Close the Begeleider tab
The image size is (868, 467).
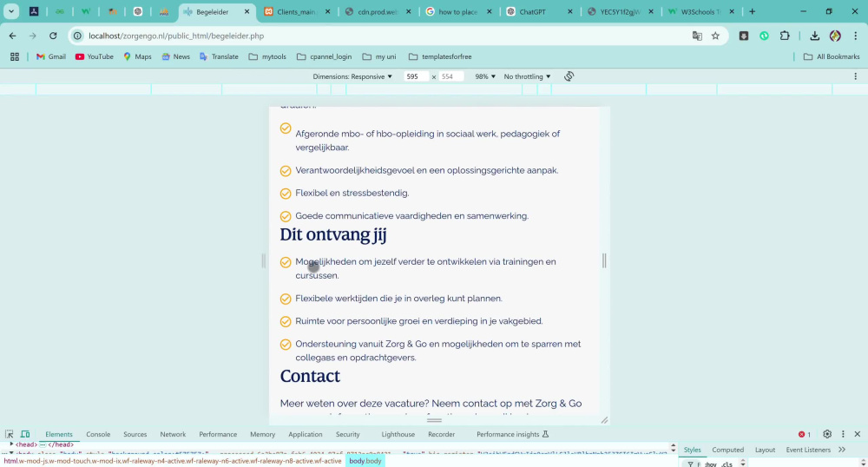(247, 11)
